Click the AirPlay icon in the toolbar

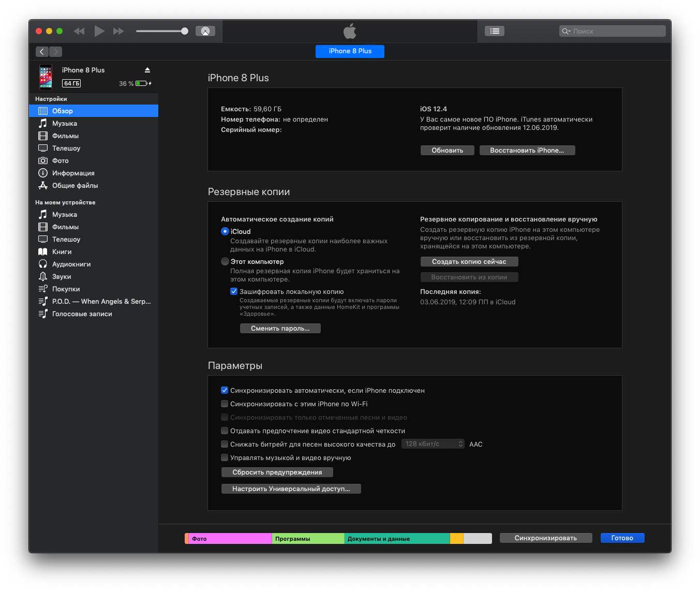click(205, 31)
